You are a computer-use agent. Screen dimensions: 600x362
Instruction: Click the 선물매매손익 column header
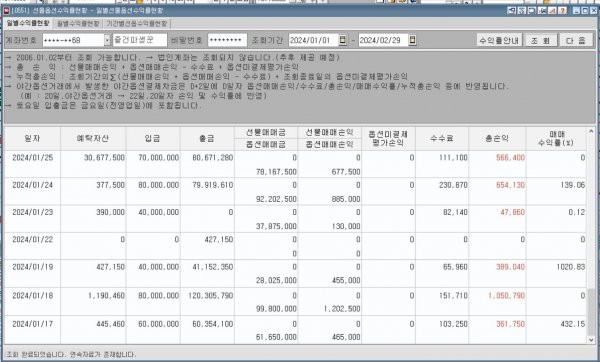pyautogui.click(x=329, y=132)
